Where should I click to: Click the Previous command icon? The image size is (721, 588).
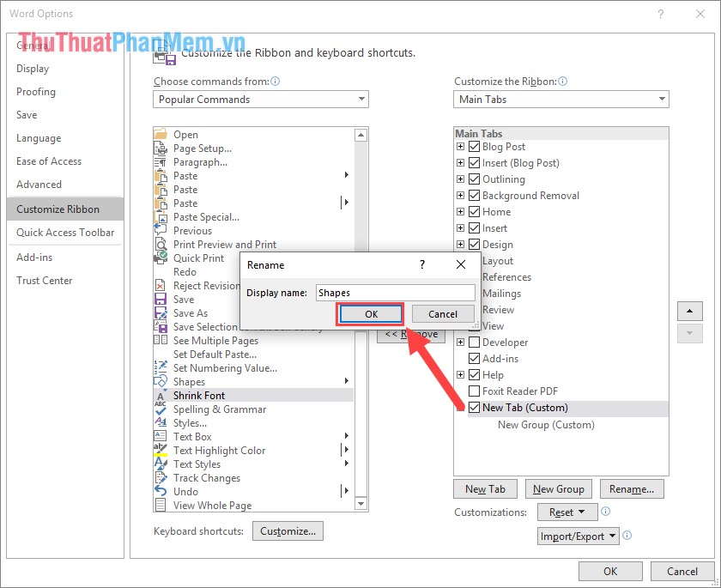click(x=161, y=231)
